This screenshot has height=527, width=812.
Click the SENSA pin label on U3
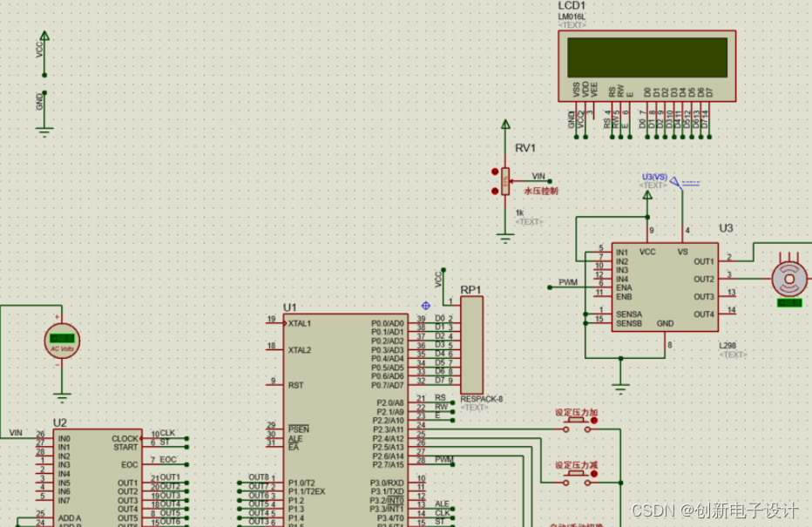click(629, 314)
